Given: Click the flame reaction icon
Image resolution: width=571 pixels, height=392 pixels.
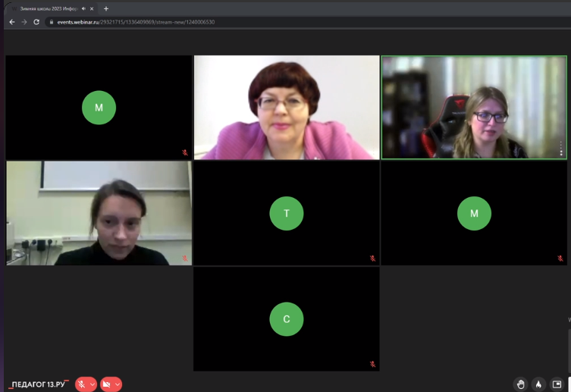Looking at the screenshot, I should point(538,384).
